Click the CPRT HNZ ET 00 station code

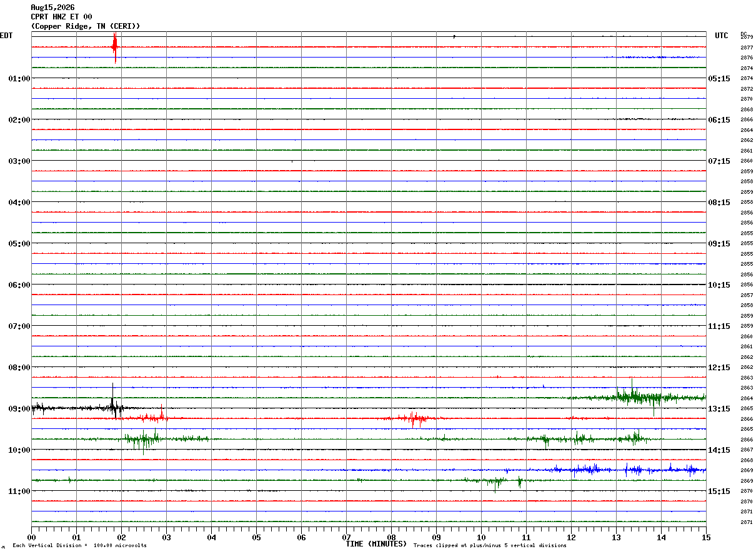point(61,17)
